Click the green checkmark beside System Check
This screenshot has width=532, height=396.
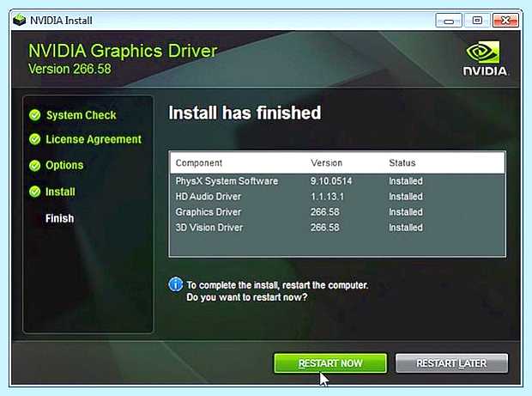(34, 115)
